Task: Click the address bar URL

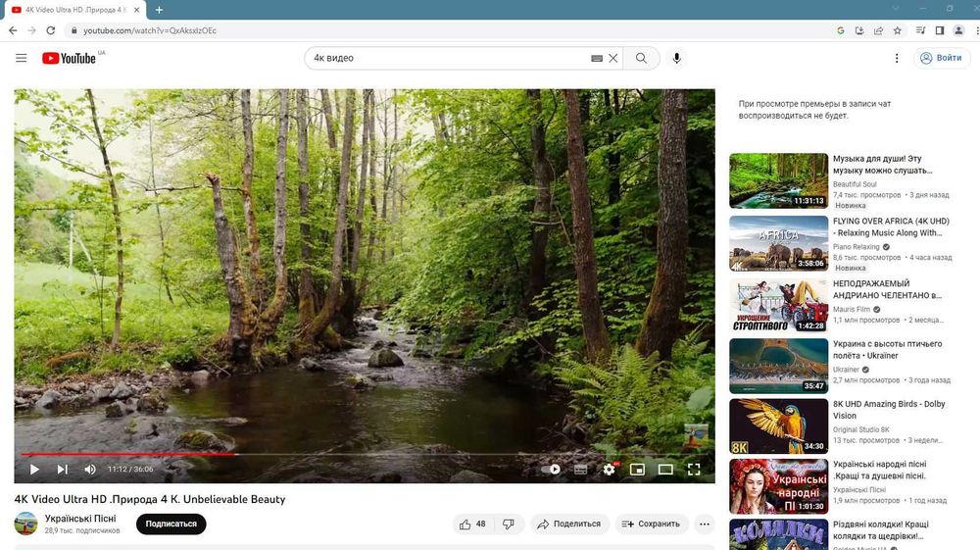Action: (150, 30)
